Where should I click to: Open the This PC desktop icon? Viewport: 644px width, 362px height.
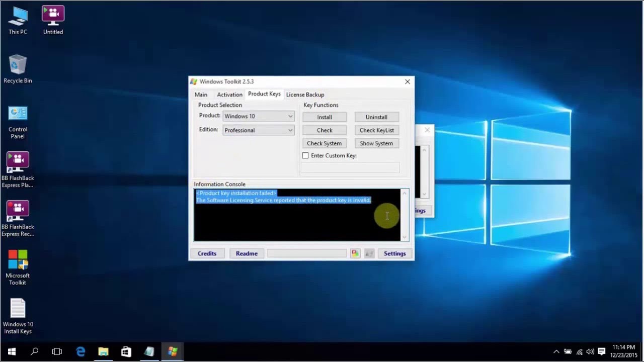click(18, 20)
